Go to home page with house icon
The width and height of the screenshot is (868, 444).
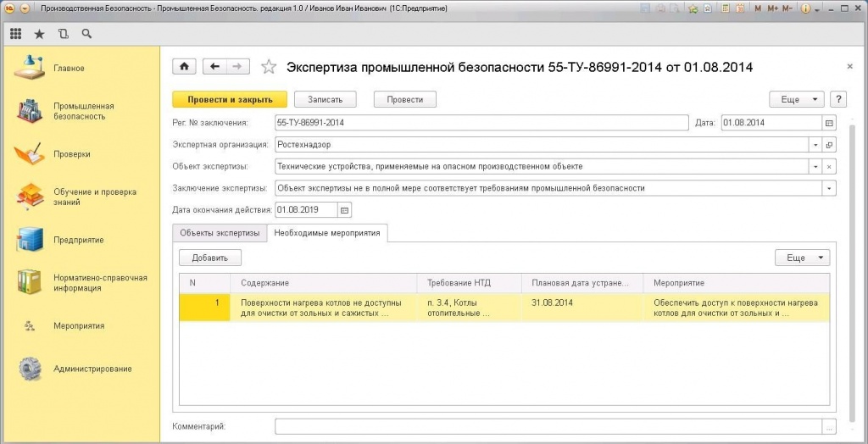click(184, 67)
